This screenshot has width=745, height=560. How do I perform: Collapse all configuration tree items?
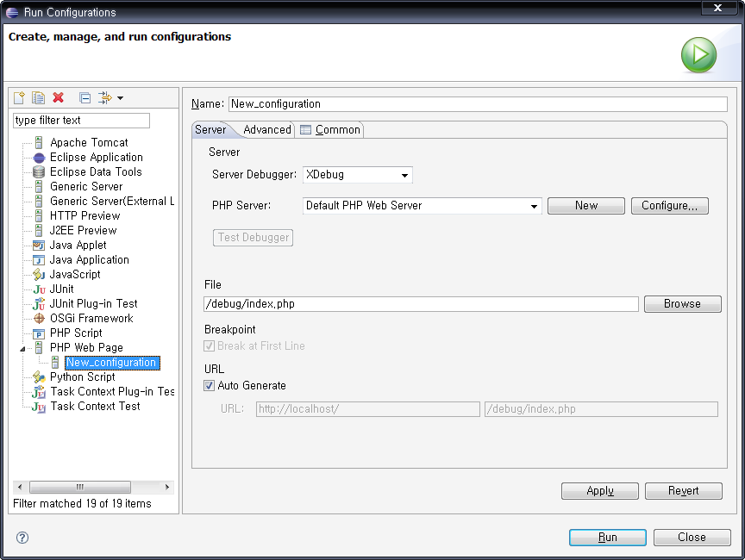pos(85,97)
